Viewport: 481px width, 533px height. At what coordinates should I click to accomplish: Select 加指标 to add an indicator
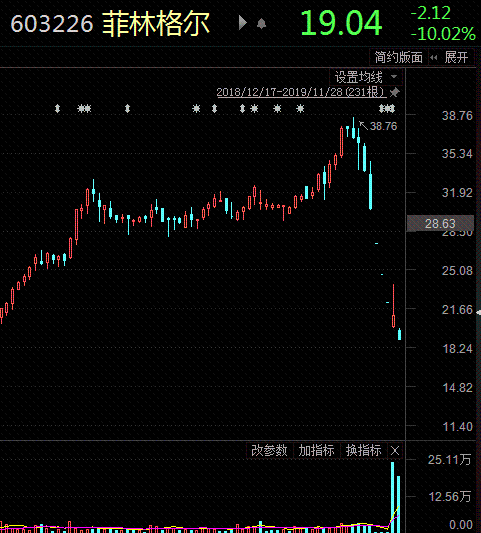[316, 451]
